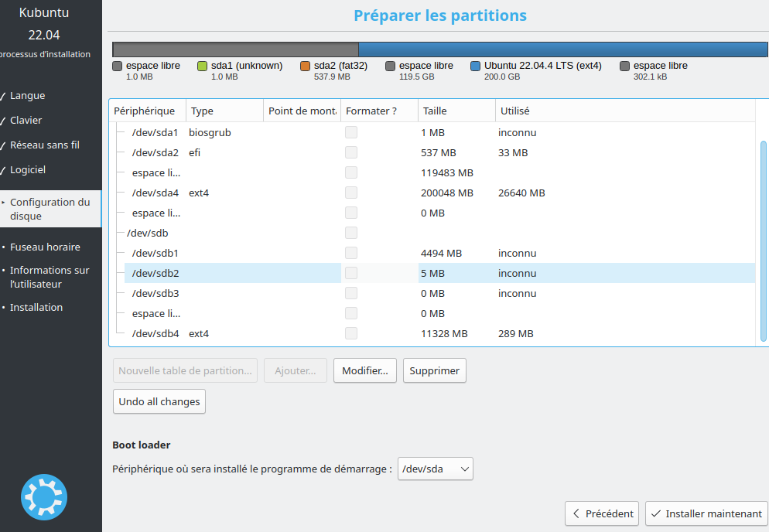Select the blue Ubuntu partition in the disk bar
The image size is (769, 532).
[x=562, y=49]
